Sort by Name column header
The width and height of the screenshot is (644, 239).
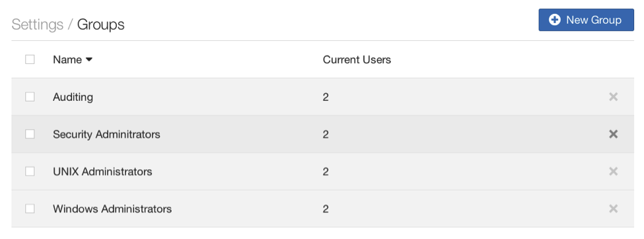click(67, 59)
